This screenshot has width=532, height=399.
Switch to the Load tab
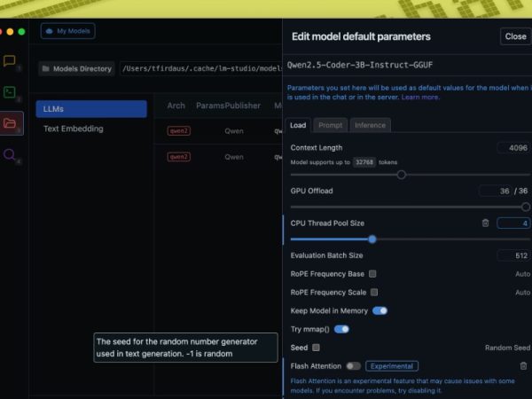298,125
